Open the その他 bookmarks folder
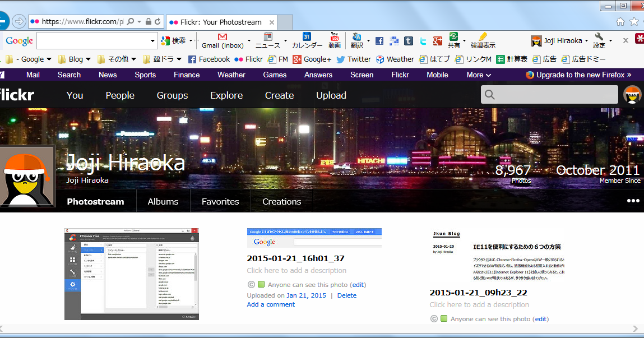 pos(117,59)
